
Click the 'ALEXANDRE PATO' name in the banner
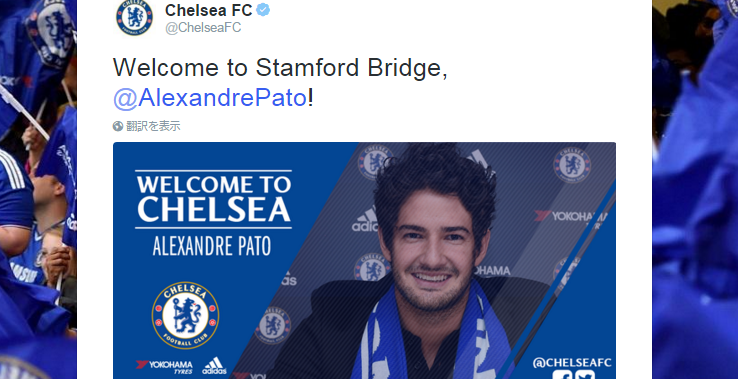(x=212, y=246)
